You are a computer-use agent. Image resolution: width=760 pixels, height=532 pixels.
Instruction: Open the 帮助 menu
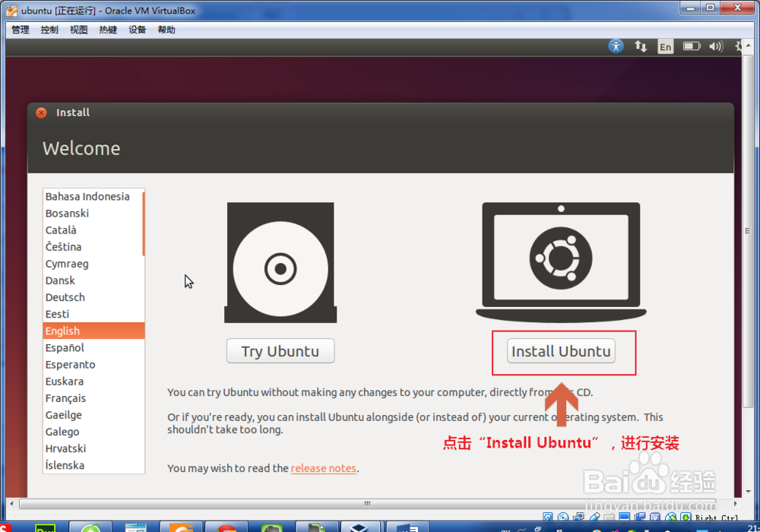pyautogui.click(x=166, y=30)
